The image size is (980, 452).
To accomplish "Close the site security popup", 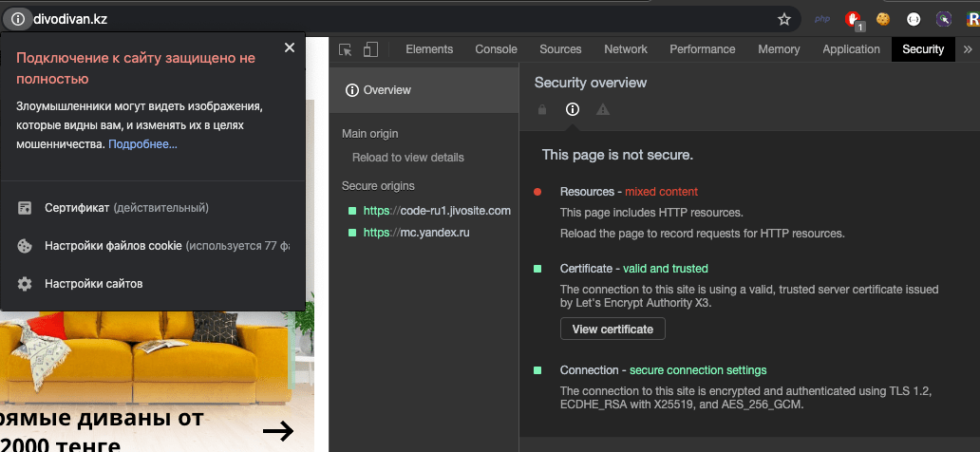I will point(289,47).
